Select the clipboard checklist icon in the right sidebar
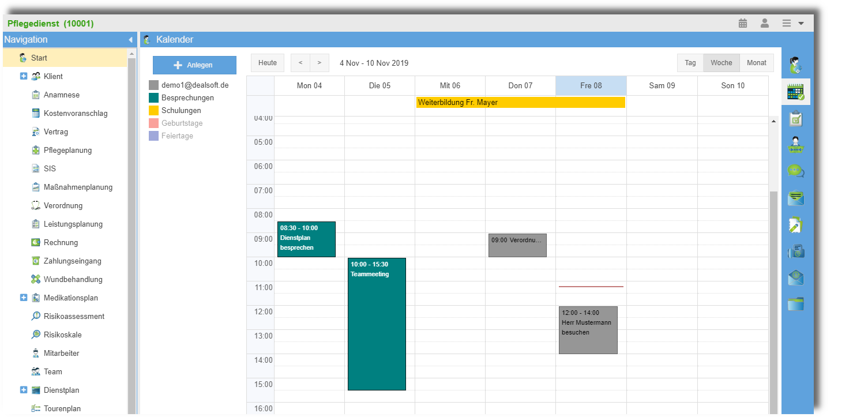 click(x=796, y=118)
